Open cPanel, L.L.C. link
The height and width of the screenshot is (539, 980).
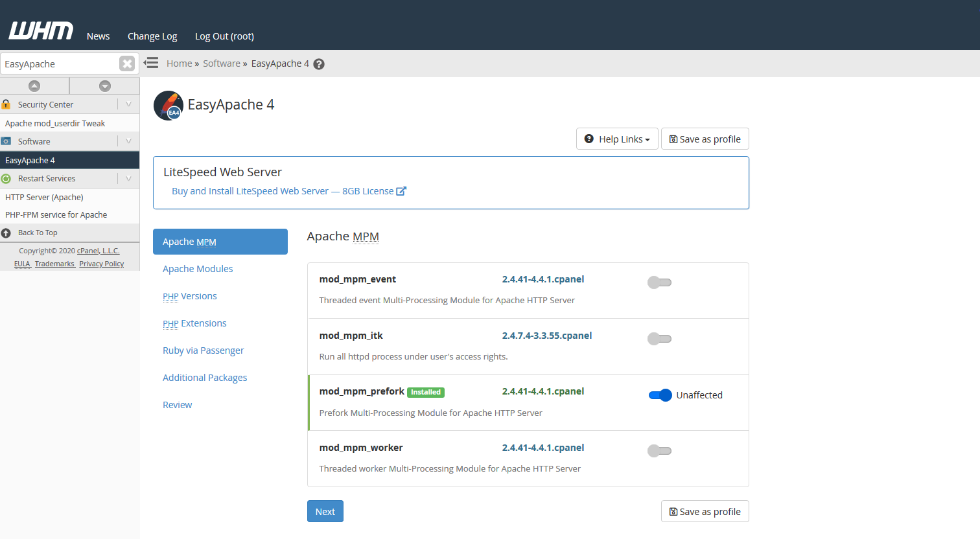point(99,251)
